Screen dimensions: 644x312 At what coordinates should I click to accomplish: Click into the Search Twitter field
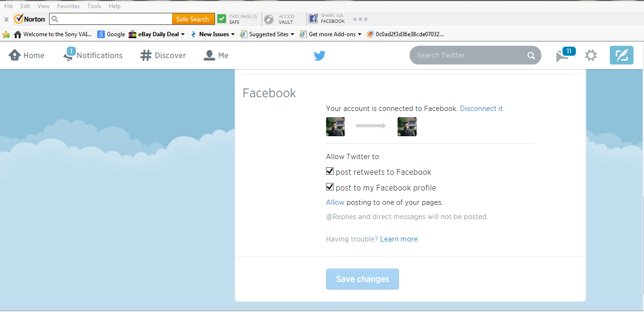point(475,55)
